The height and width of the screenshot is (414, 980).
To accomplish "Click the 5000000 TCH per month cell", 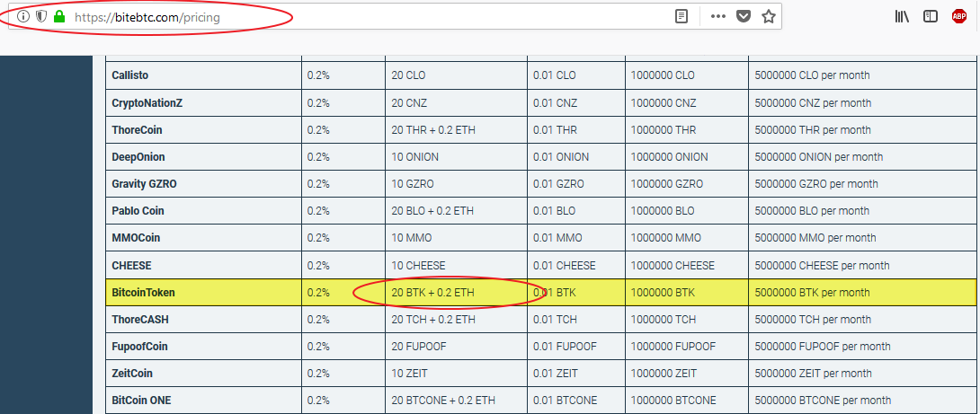I will (862, 319).
